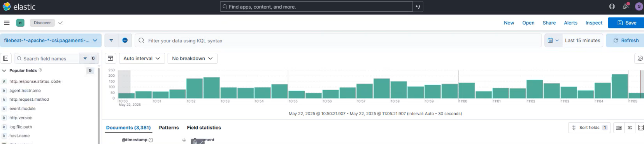Open the Sort fields menu
This screenshot has width=644, height=144.
589,128
